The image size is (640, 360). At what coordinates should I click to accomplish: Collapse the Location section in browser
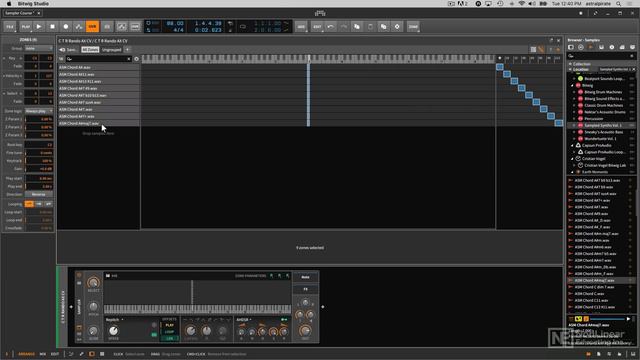pyautogui.click(x=570, y=69)
